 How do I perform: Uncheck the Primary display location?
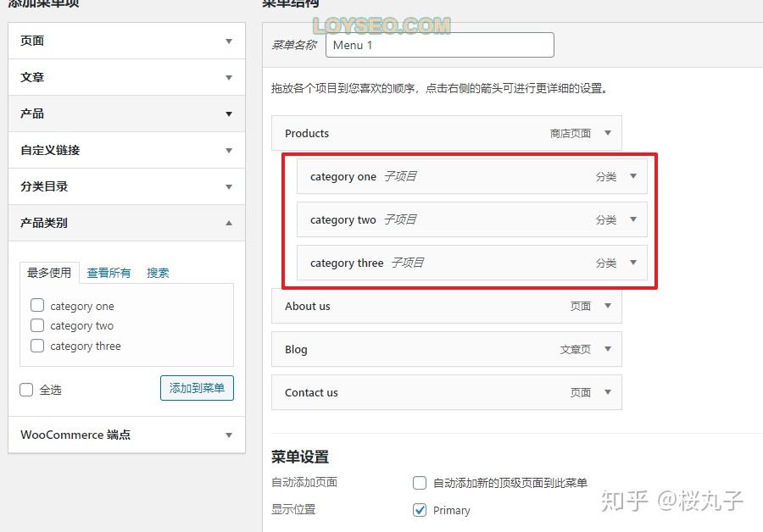click(420, 510)
